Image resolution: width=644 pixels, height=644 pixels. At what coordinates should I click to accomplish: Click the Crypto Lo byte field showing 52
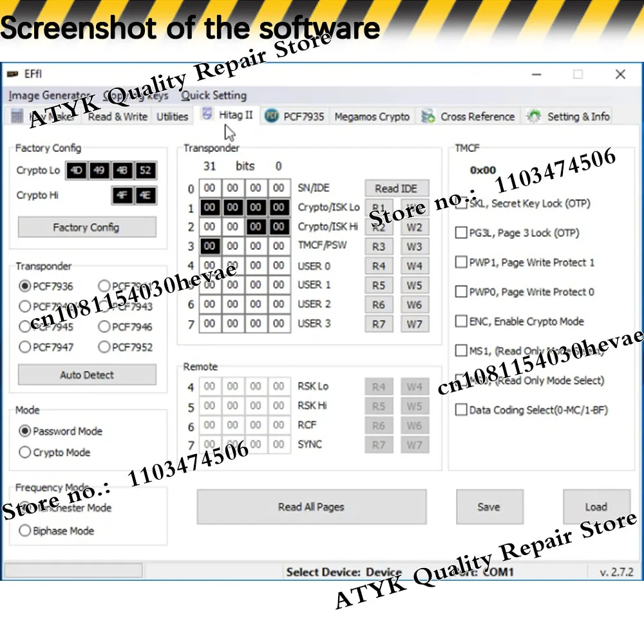146,171
